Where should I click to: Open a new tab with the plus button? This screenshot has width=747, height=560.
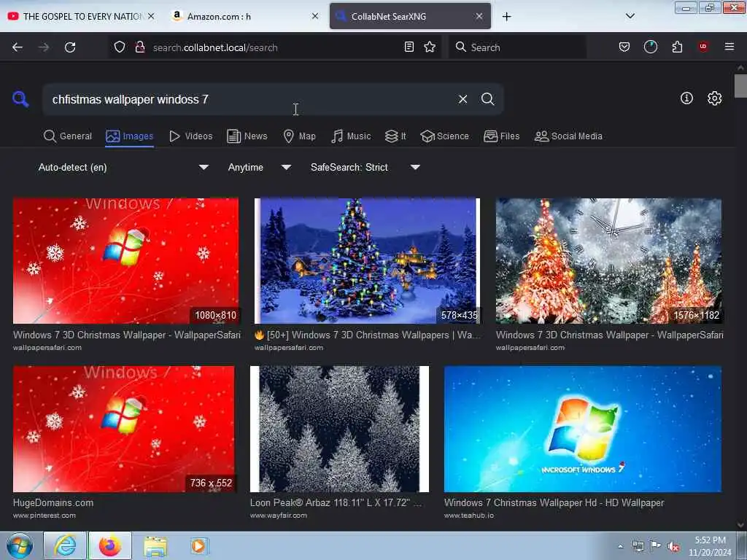click(x=506, y=17)
